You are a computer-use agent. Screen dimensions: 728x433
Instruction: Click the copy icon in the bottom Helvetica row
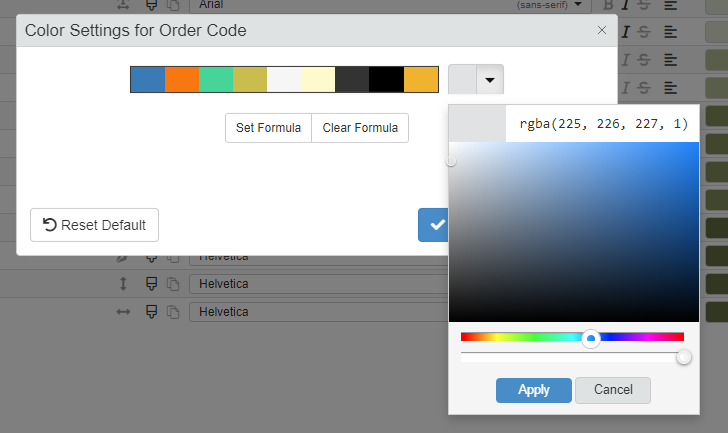pyautogui.click(x=172, y=311)
